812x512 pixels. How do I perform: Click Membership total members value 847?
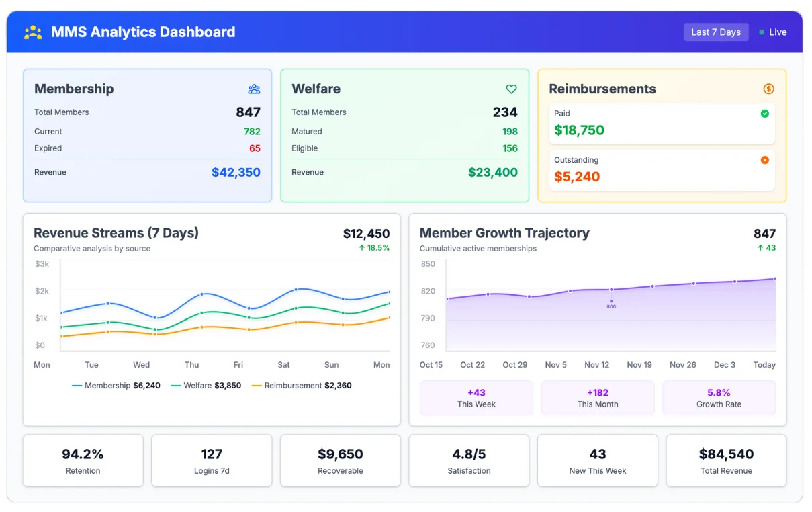[248, 112]
